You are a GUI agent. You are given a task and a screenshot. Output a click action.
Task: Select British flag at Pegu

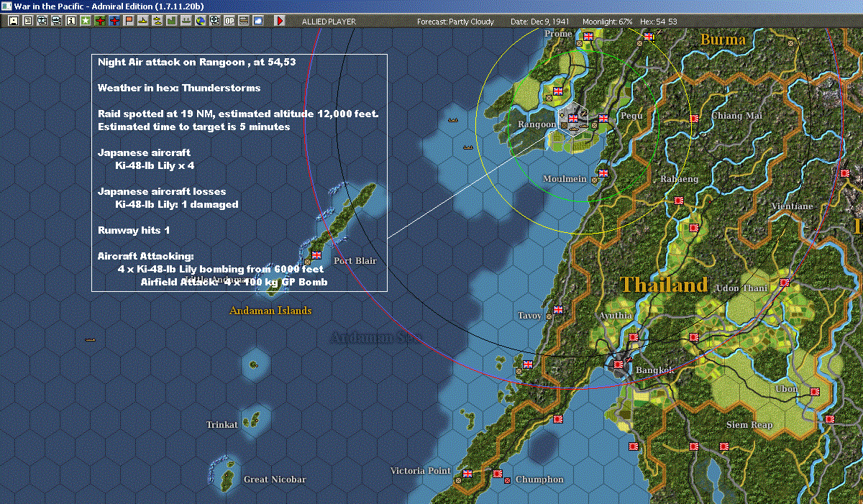603,118
